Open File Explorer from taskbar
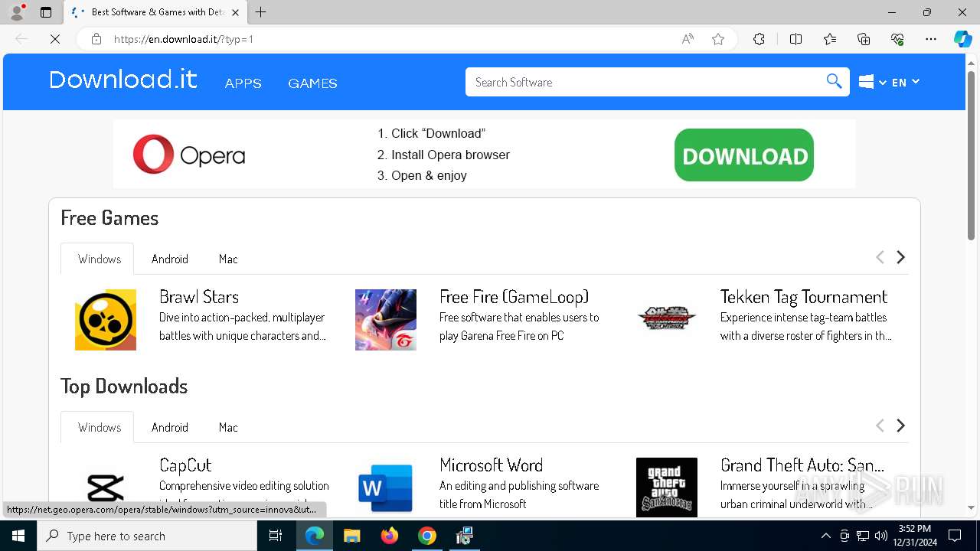The width and height of the screenshot is (980, 551). (352, 536)
